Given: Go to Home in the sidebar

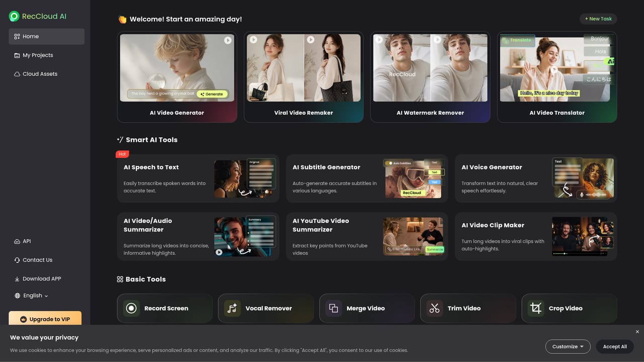Looking at the screenshot, I should click(x=46, y=36).
